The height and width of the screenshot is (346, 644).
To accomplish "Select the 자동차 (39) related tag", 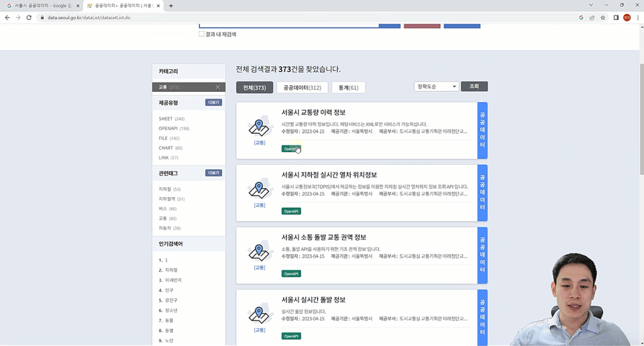I will coord(169,228).
